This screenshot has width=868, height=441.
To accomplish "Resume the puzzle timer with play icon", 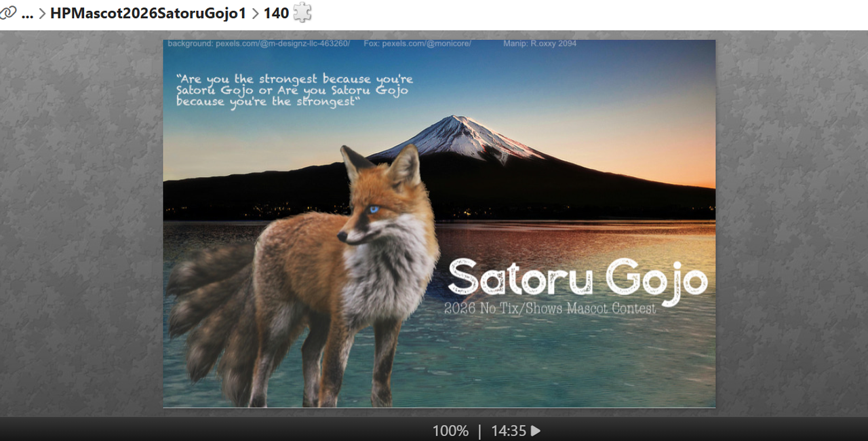I will (536, 431).
